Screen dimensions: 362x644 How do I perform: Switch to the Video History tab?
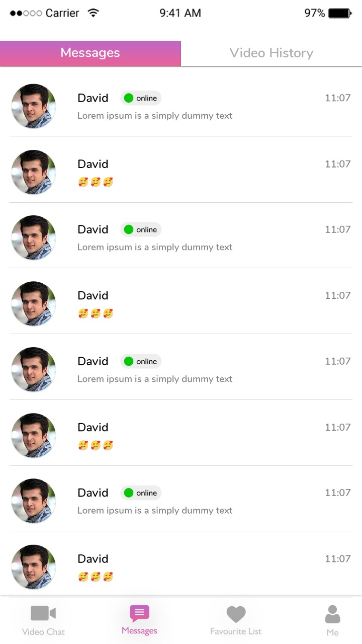pos(271,53)
